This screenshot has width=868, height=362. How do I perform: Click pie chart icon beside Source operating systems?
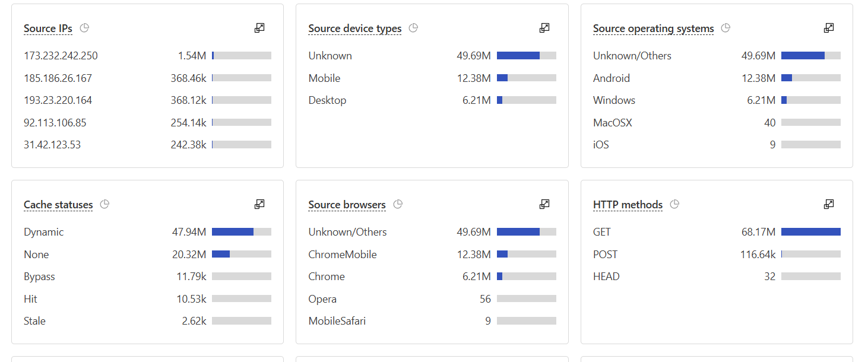point(726,28)
